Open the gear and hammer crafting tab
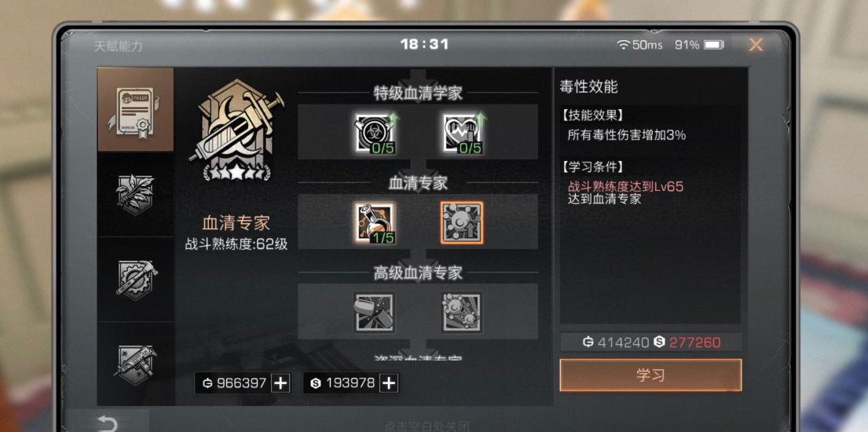This screenshot has width=868, height=432. (136, 279)
